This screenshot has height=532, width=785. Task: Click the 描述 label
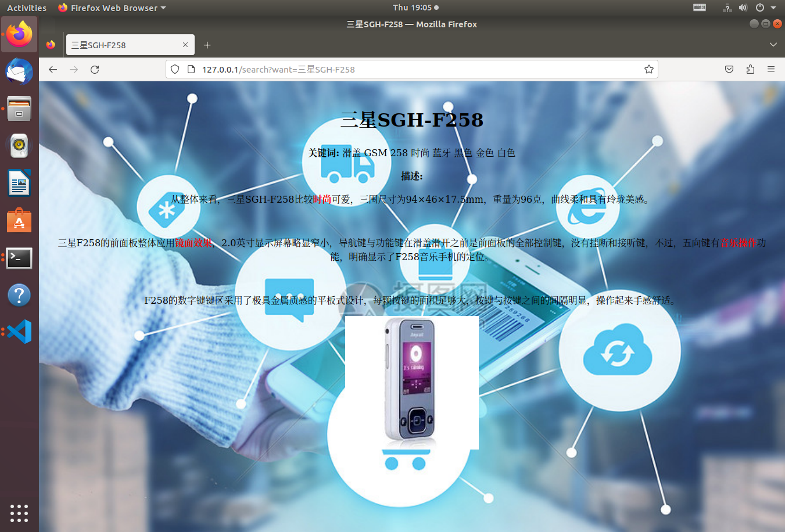click(412, 176)
